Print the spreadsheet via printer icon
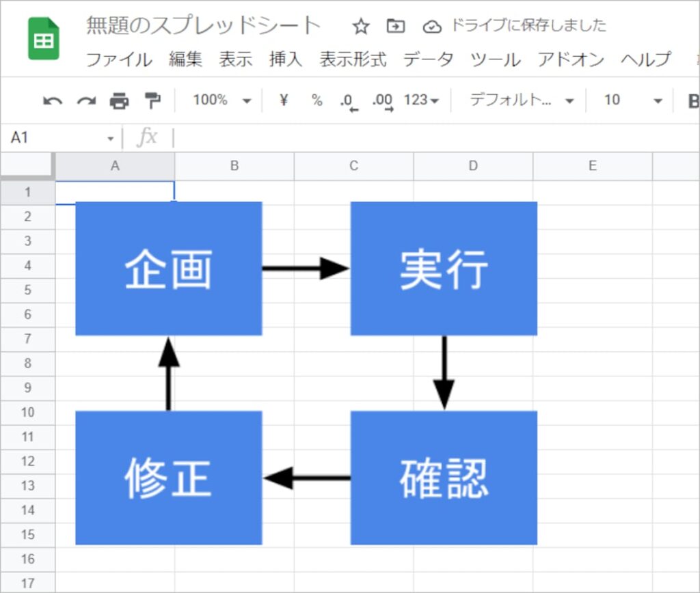 pyautogui.click(x=119, y=101)
